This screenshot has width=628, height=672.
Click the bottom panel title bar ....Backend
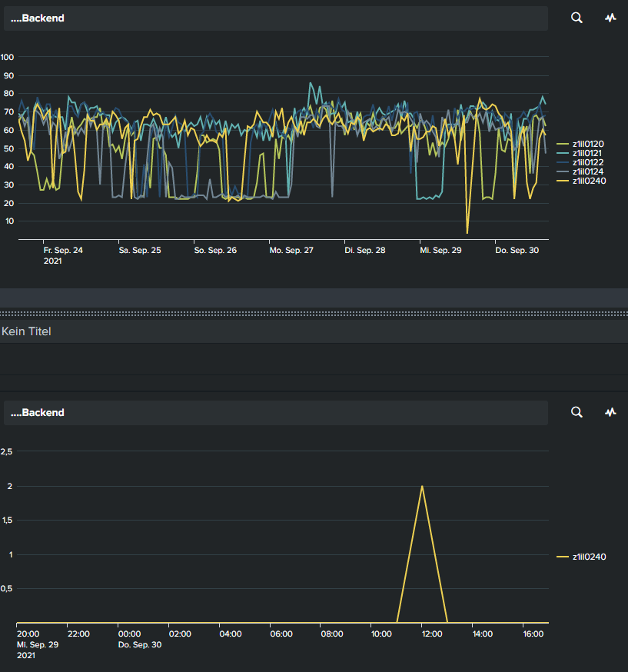tap(276, 412)
